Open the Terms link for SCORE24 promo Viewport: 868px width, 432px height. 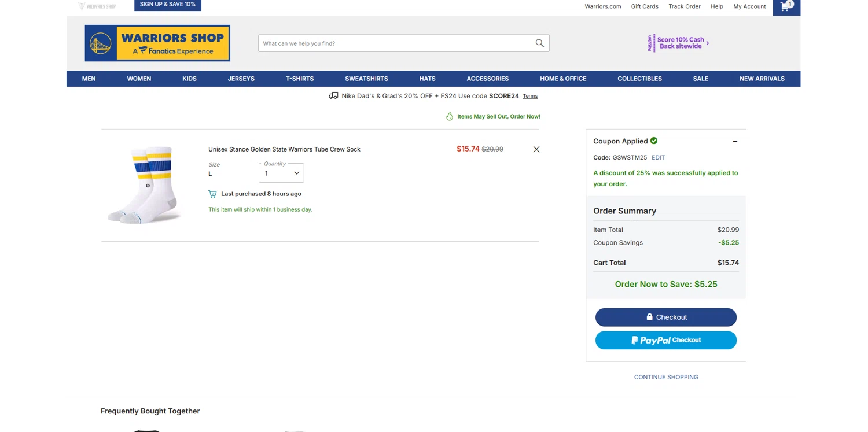[x=530, y=96]
